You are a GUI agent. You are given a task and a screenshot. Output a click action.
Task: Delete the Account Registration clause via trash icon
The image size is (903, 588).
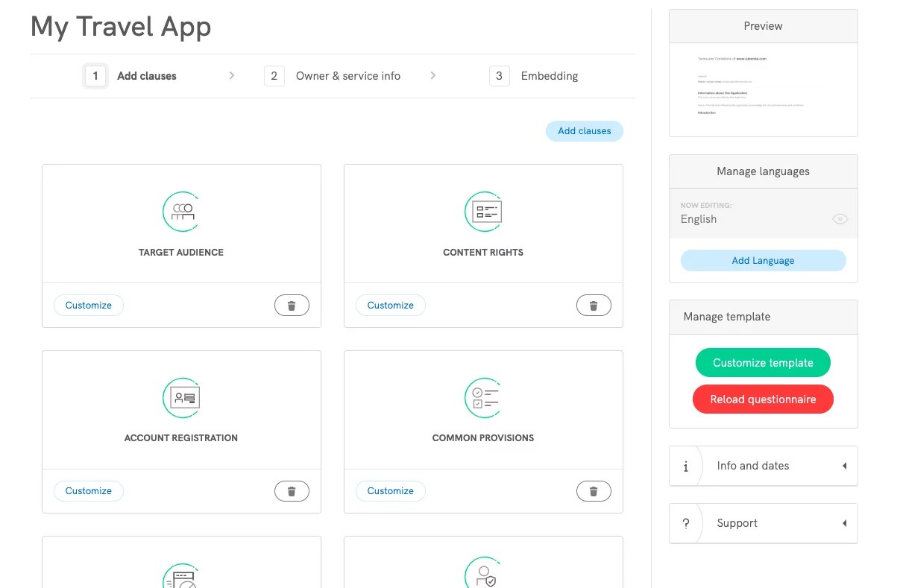pyautogui.click(x=292, y=490)
